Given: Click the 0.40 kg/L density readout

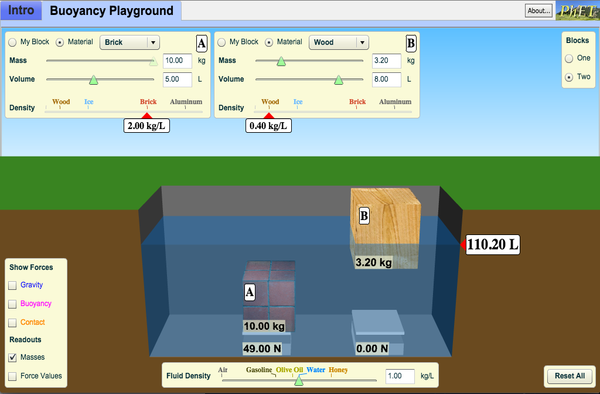Looking at the screenshot, I should pyautogui.click(x=268, y=126).
